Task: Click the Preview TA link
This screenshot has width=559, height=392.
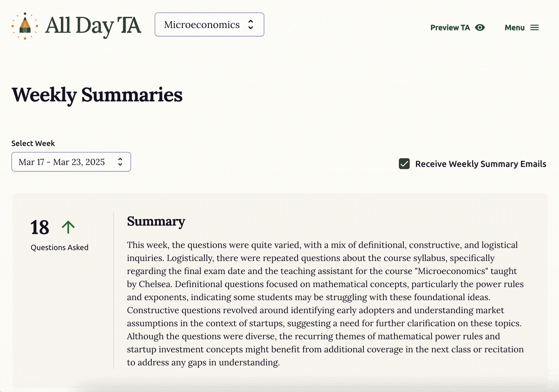Action: pos(450,27)
